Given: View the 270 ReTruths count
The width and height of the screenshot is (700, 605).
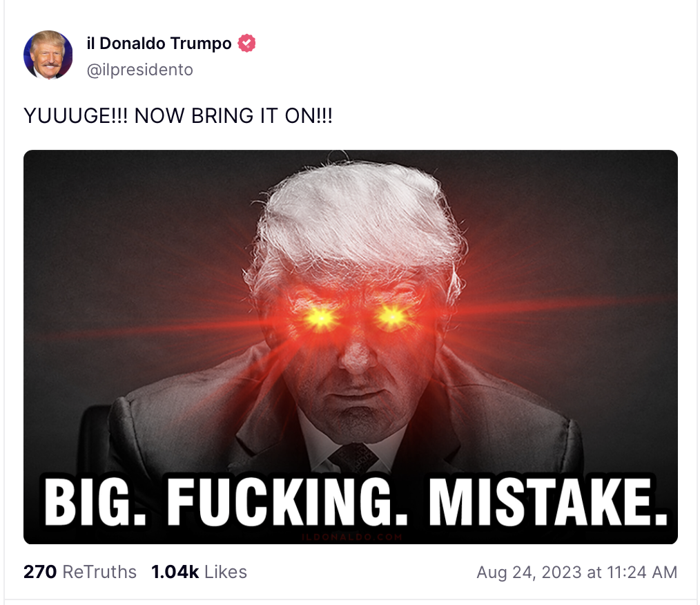Looking at the screenshot, I should tap(40, 572).
